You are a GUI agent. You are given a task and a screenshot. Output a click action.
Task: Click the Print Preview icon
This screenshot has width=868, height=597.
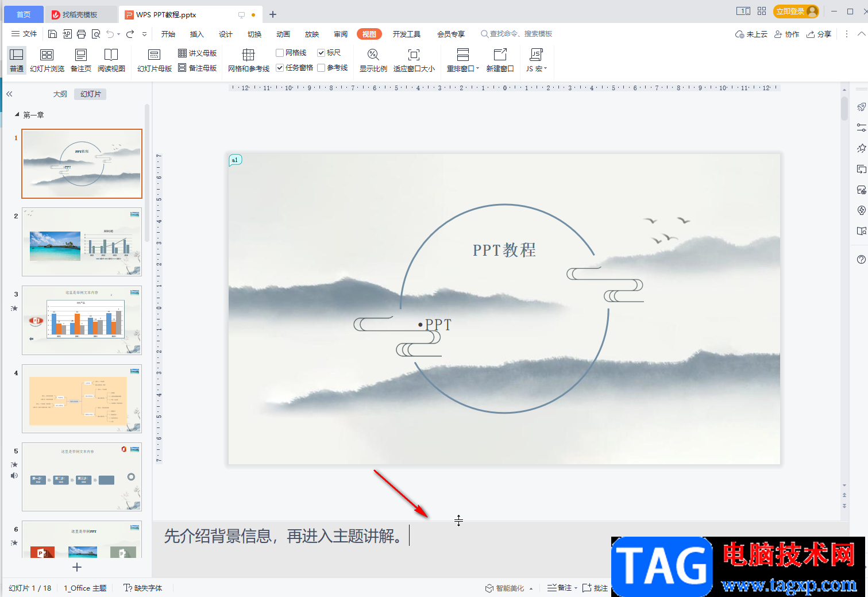point(96,34)
